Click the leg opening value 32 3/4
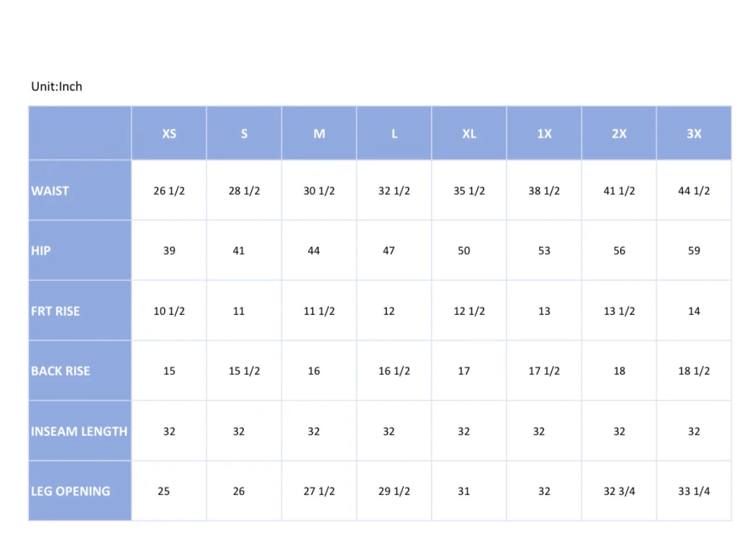This screenshot has width=756, height=535. coord(619,491)
